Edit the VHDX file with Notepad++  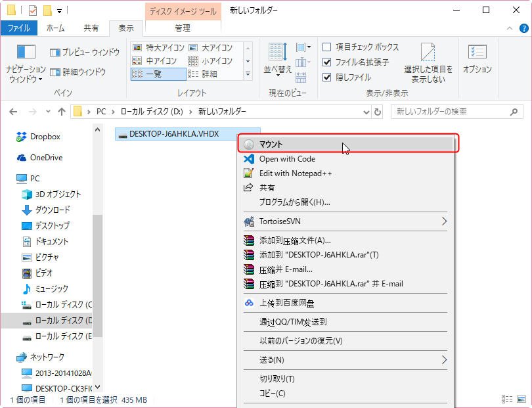(x=292, y=173)
